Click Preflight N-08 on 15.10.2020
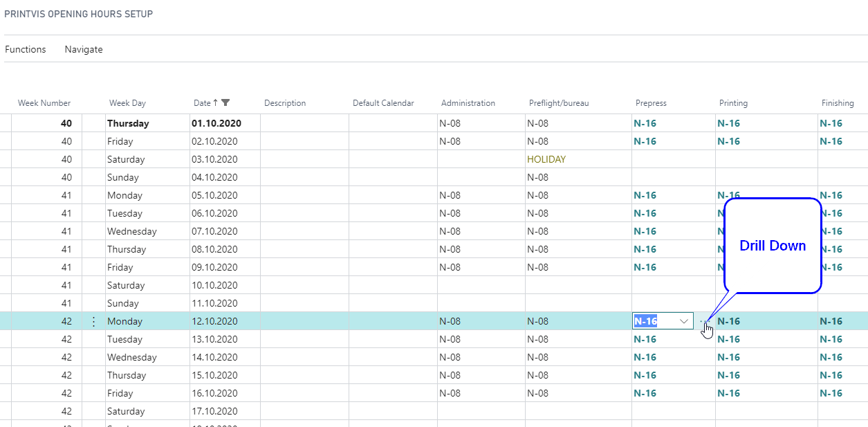Viewport: 868px width, 427px height. (538, 375)
